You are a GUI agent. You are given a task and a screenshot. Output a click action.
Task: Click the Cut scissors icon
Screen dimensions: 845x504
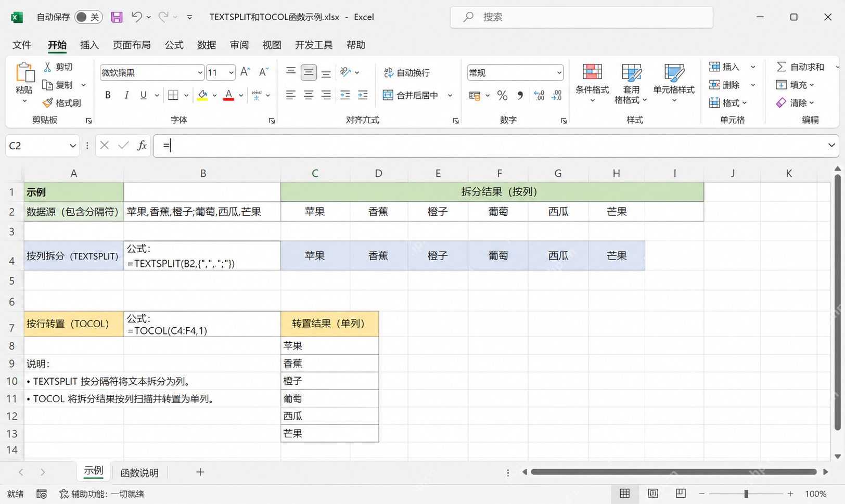tap(47, 67)
